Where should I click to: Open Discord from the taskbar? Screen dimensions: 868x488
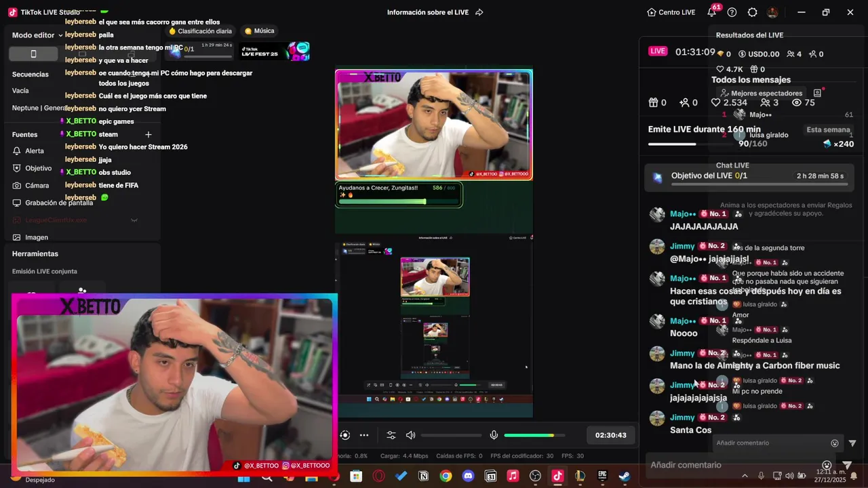[468, 476]
